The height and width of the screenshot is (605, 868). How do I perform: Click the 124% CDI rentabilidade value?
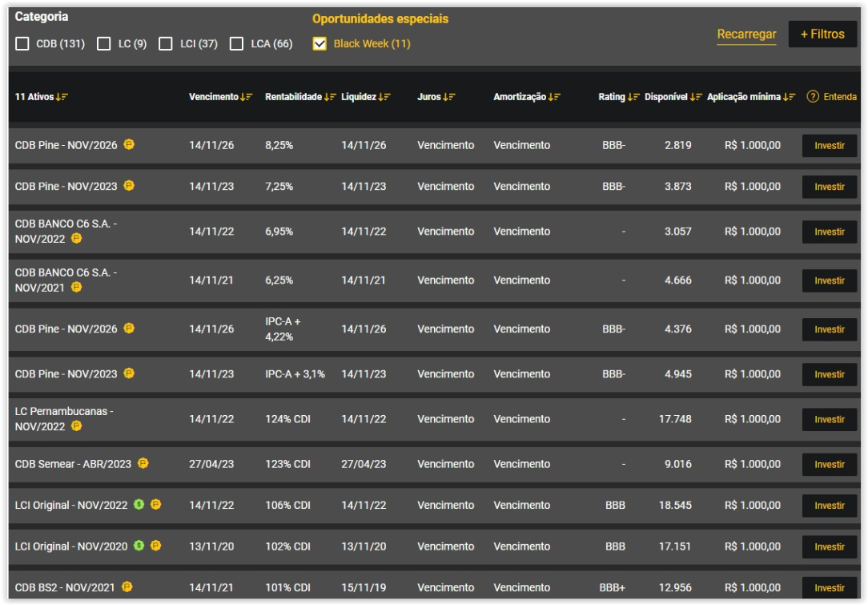(287, 419)
